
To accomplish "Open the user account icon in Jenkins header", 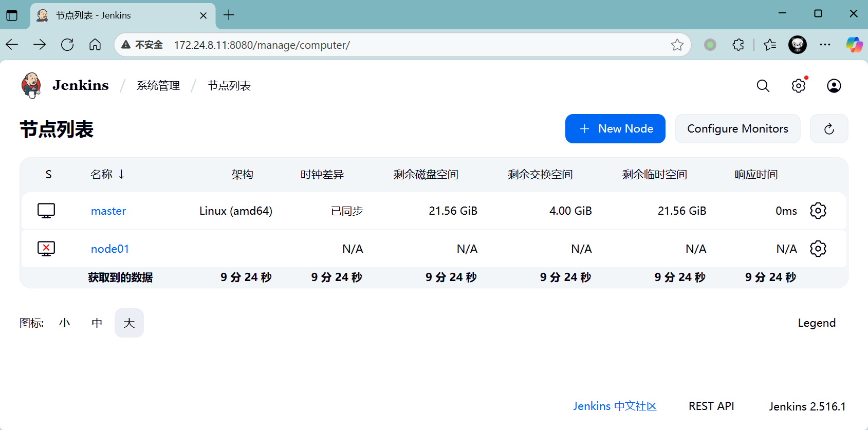I will (x=834, y=86).
